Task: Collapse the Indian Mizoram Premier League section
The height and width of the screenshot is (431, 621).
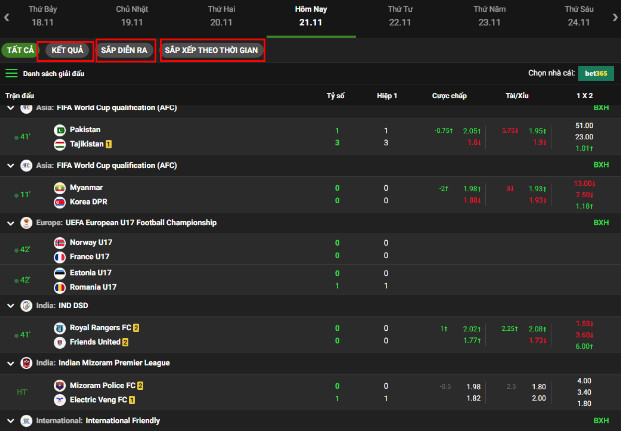Action: (x=11, y=363)
